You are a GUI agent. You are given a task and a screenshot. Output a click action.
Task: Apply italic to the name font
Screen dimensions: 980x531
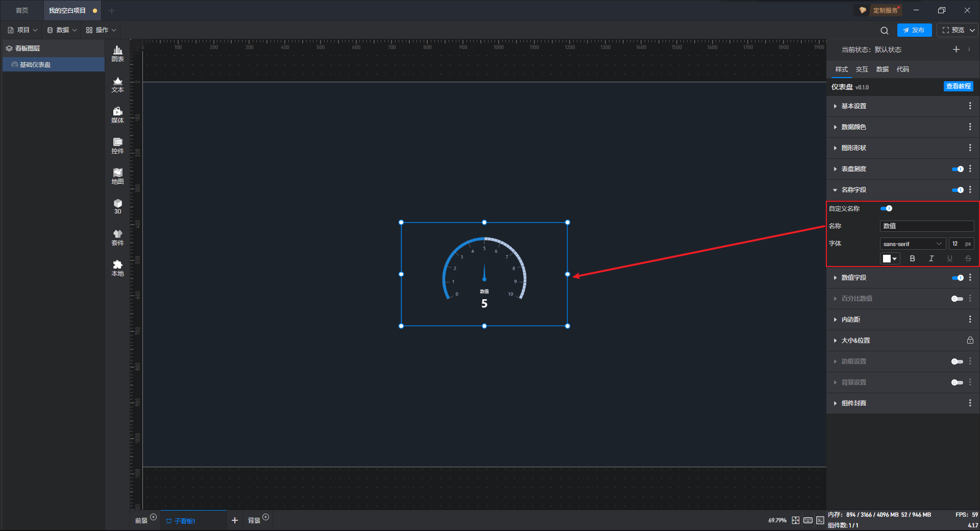[x=931, y=258]
